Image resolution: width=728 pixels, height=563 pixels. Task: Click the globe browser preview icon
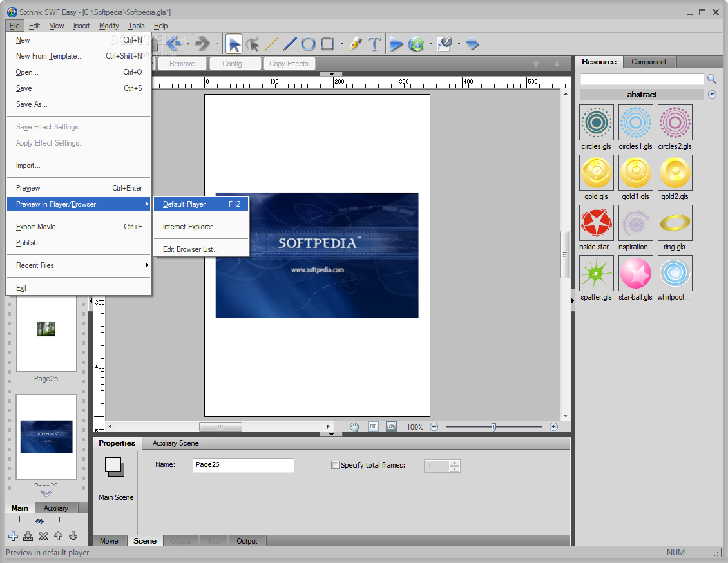[416, 44]
